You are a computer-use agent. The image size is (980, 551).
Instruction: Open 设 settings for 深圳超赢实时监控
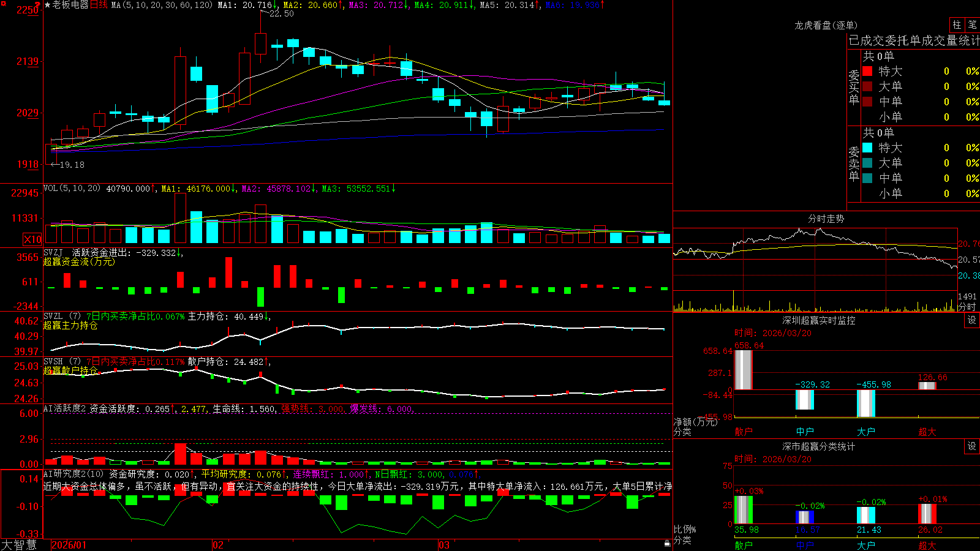tap(972, 320)
